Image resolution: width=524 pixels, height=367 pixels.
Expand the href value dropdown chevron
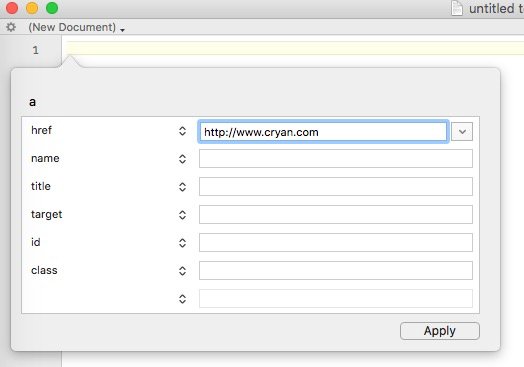[462, 132]
